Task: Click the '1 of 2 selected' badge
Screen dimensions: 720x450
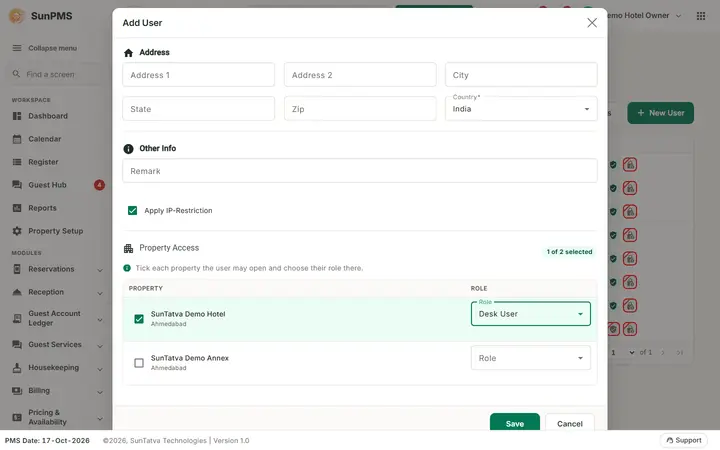Action: (569, 252)
